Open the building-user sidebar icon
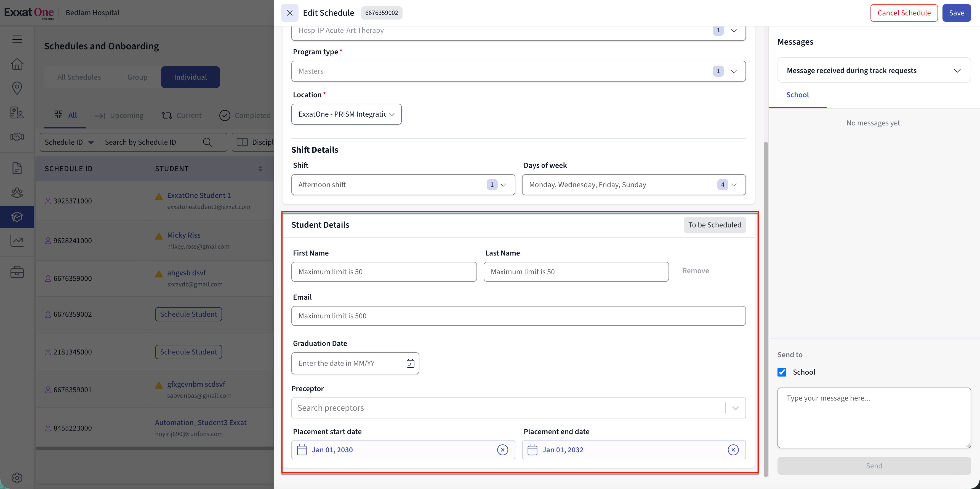 tap(17, 112)
